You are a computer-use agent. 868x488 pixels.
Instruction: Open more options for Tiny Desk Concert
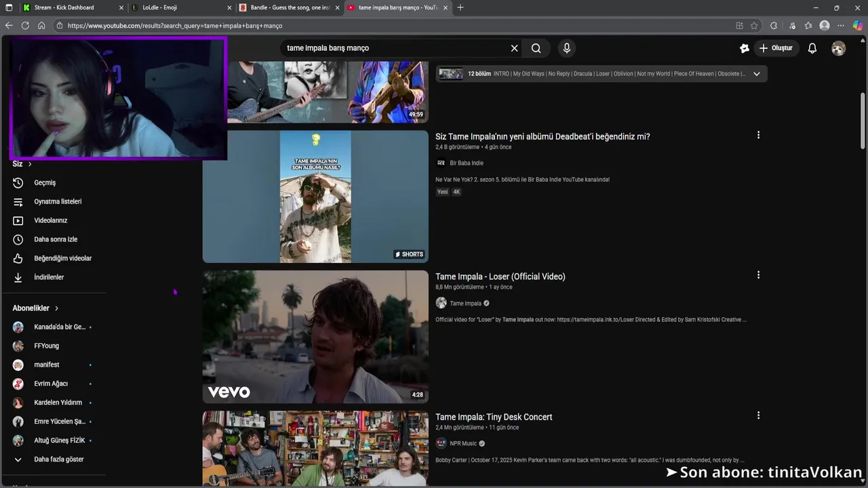[758, 415]
